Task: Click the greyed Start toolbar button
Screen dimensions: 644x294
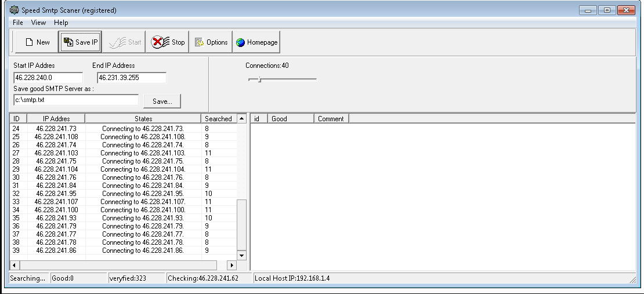Action: pyautogui.click(x=124, y=42)
